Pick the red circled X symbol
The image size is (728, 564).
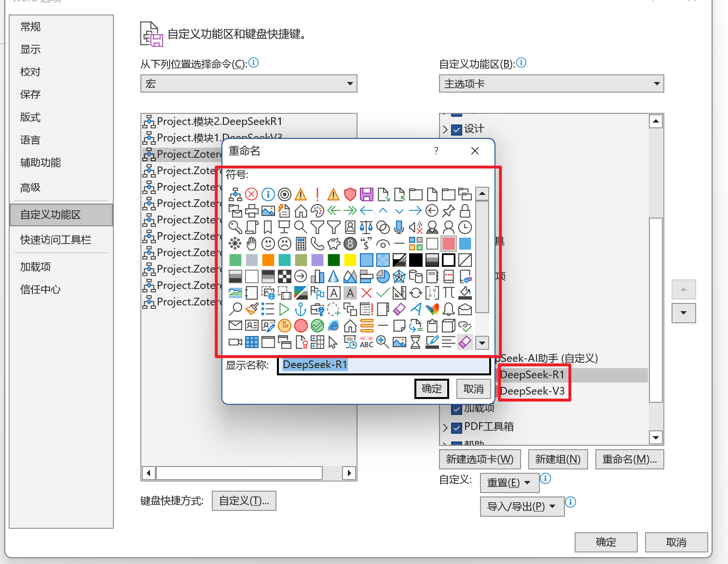pyautogui.click(x=251, y=194)
